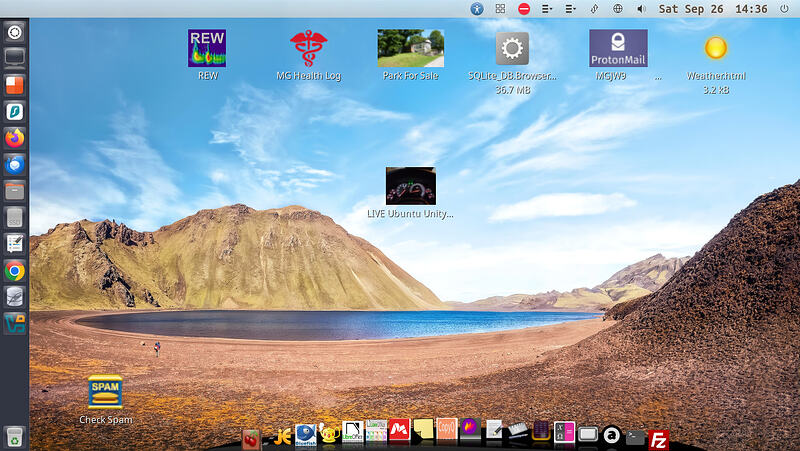The image size is (800, 451).
Task: Open the LibreOffice Calc spreadsheet icon in dock
Action: point(376,431)
